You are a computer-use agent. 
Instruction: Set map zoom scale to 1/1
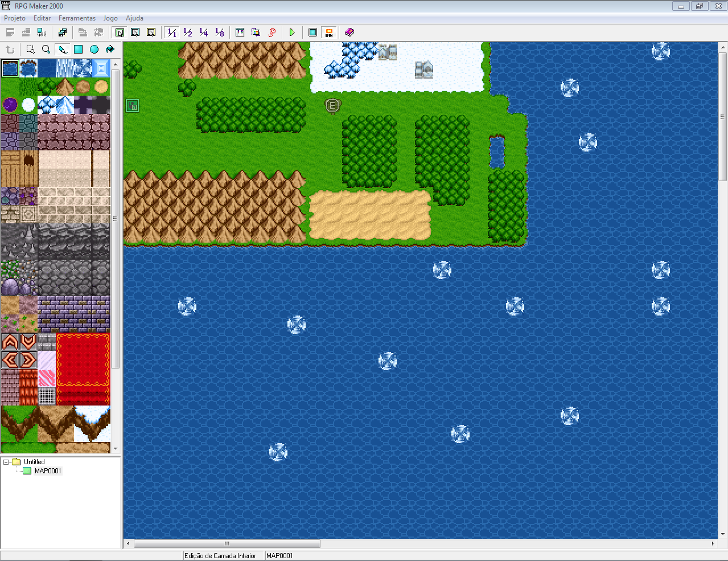point(172,32)
